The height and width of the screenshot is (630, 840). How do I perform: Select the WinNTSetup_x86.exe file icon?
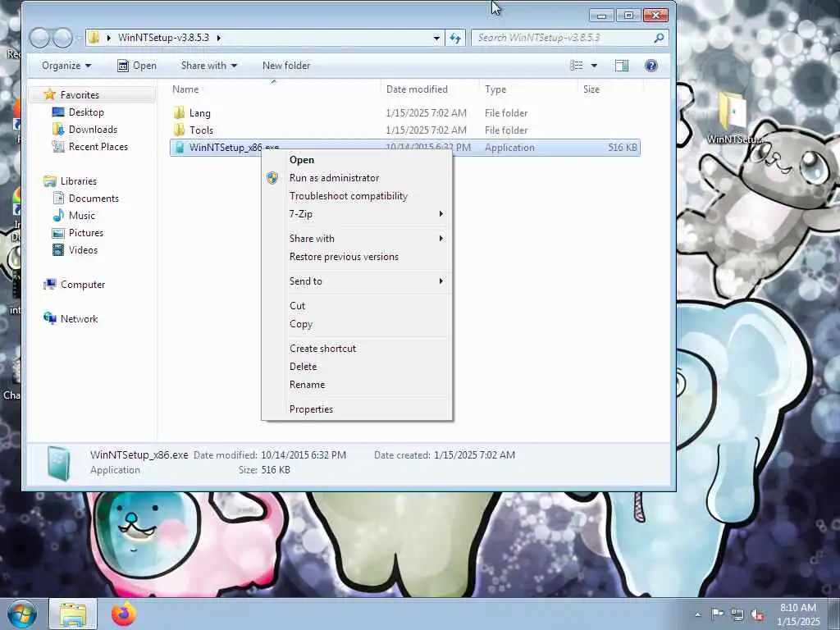coord(180,148)
